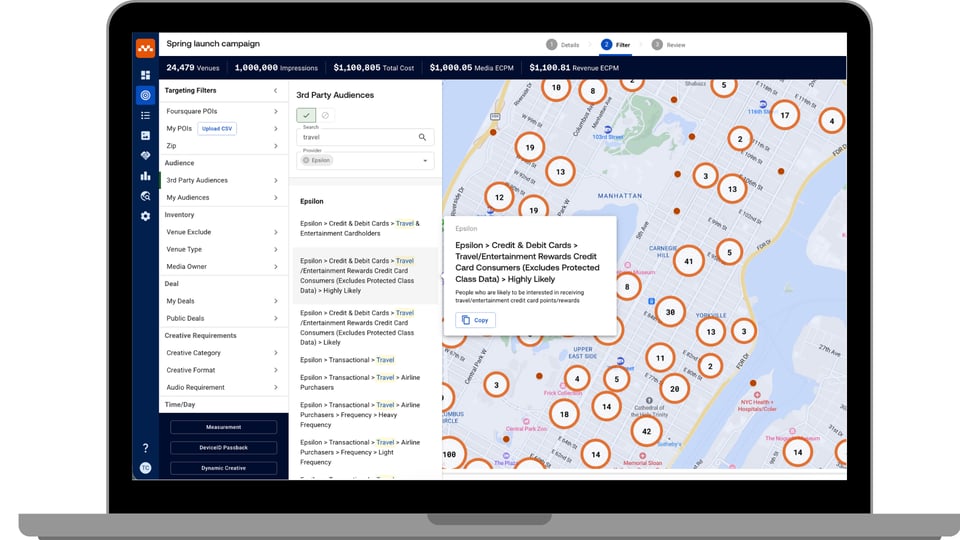Open the dashboard grid icon in sidebar
The height and width of the screenshot is (540, 960).
(145, 75)
